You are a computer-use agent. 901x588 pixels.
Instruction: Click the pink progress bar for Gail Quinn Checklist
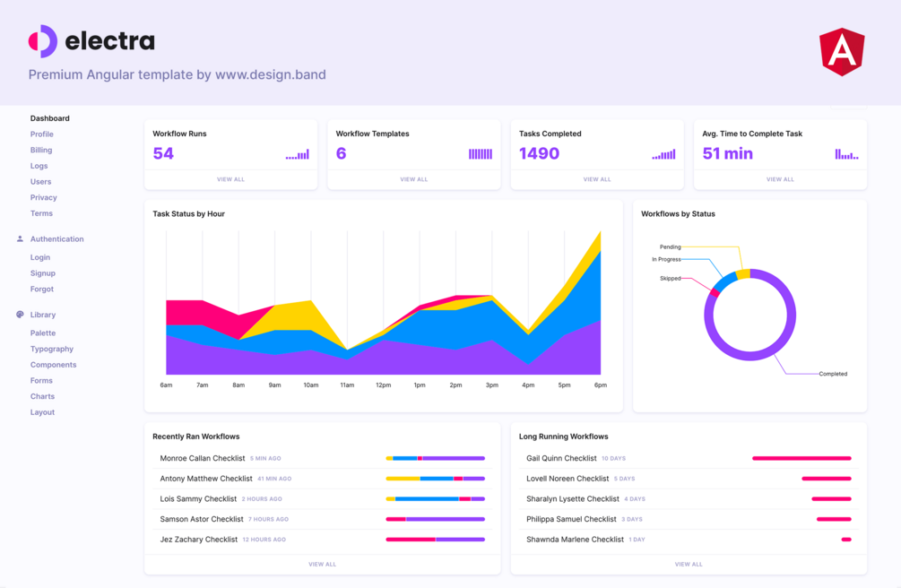coord(801,457)
